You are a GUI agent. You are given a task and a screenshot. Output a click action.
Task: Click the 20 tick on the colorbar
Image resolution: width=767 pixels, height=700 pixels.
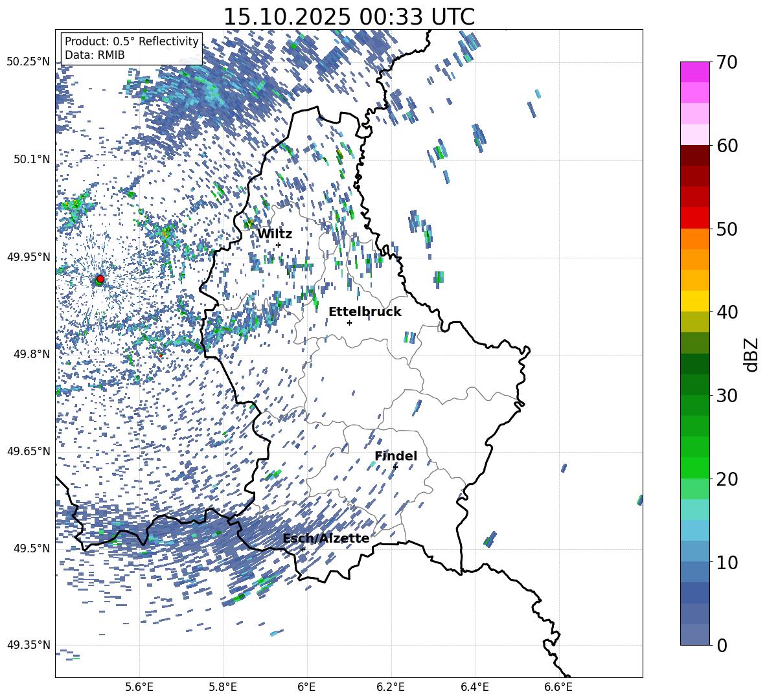click(x=727, y=479)
